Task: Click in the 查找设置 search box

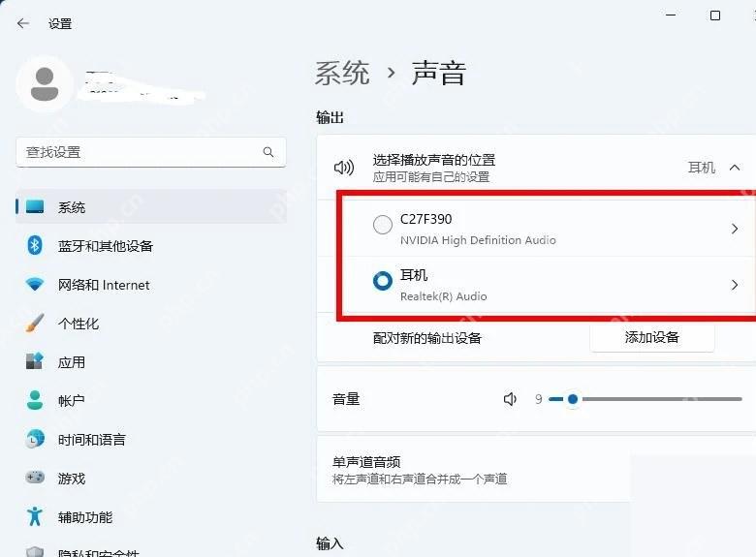Action: [x=151, y=152]
